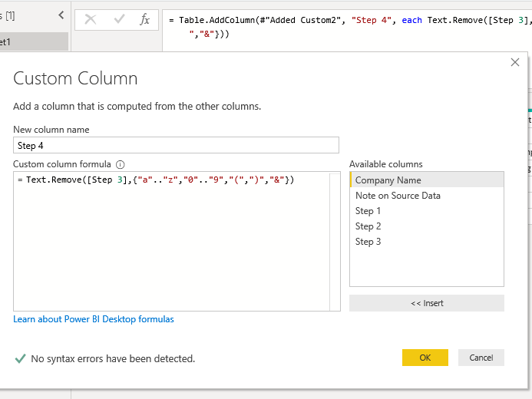The image size is (532, 399).
Task: Click the OK button
Action: tap(425, 358)
